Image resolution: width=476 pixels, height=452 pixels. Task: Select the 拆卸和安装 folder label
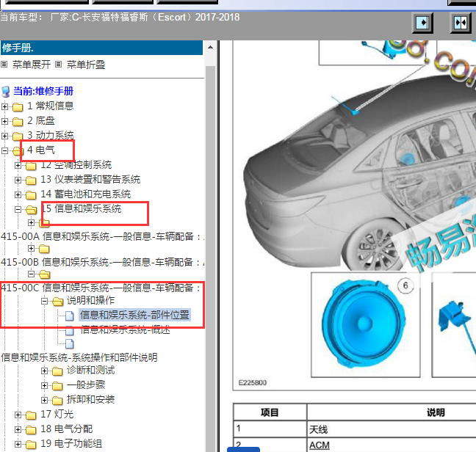coord(90,400)
